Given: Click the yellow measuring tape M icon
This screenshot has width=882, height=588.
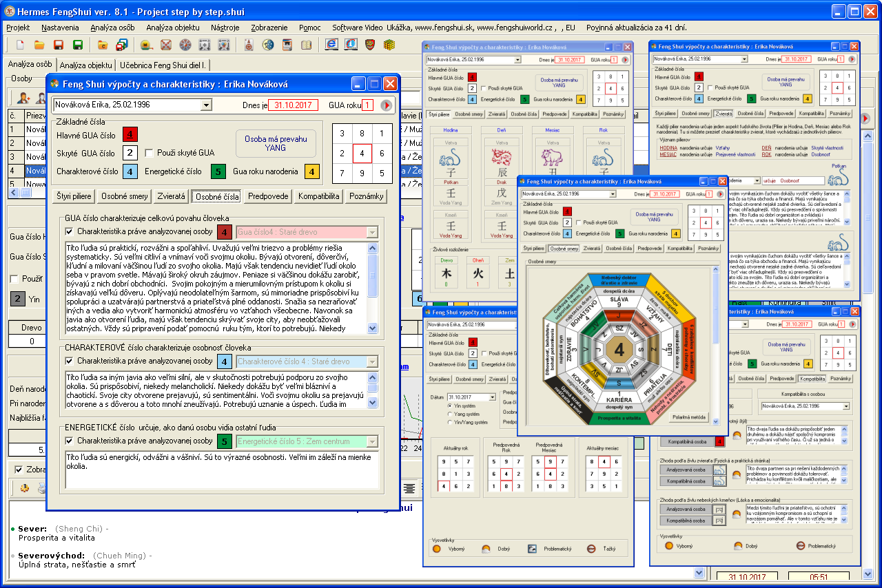Looking at the screenshot, I should point(146,45).
